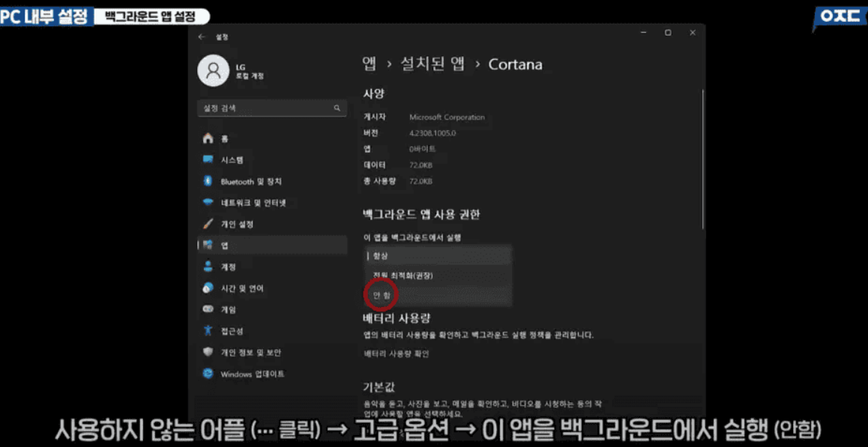Click the 0바이트 app size value
The width and height of the screenshot is (868, 447).
point(422,149)
